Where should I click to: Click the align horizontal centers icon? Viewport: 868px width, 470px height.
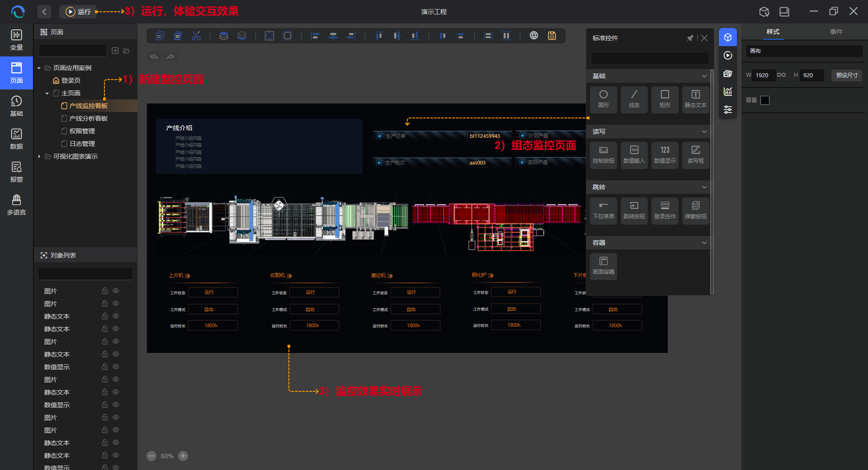click(333, 36)
